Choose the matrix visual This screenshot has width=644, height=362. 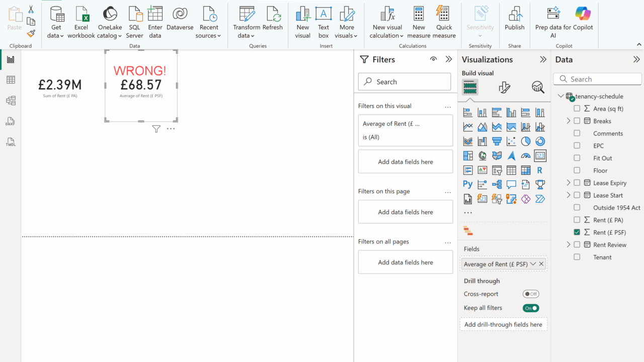(526, 170)
